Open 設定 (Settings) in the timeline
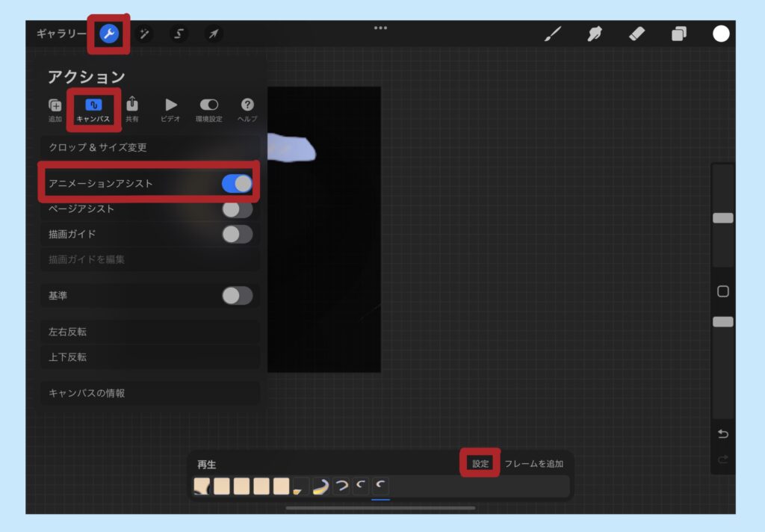This screenshot has height=532, width=765. [x=480, y=464]
